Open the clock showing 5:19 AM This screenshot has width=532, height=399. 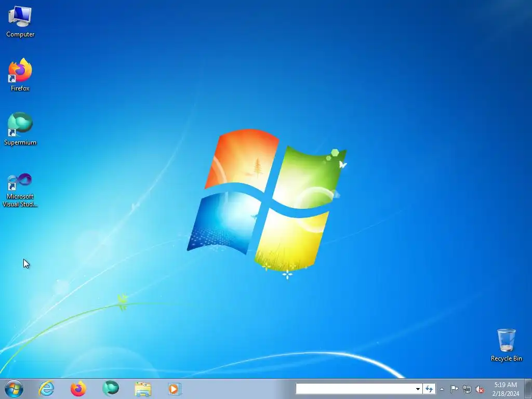[506, 389]
